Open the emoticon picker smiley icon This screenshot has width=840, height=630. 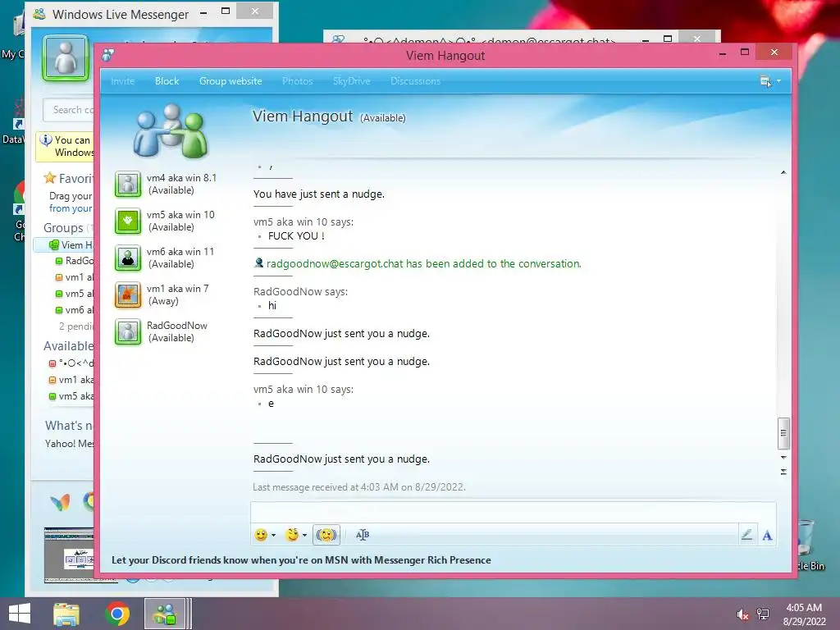pos(261,535)
